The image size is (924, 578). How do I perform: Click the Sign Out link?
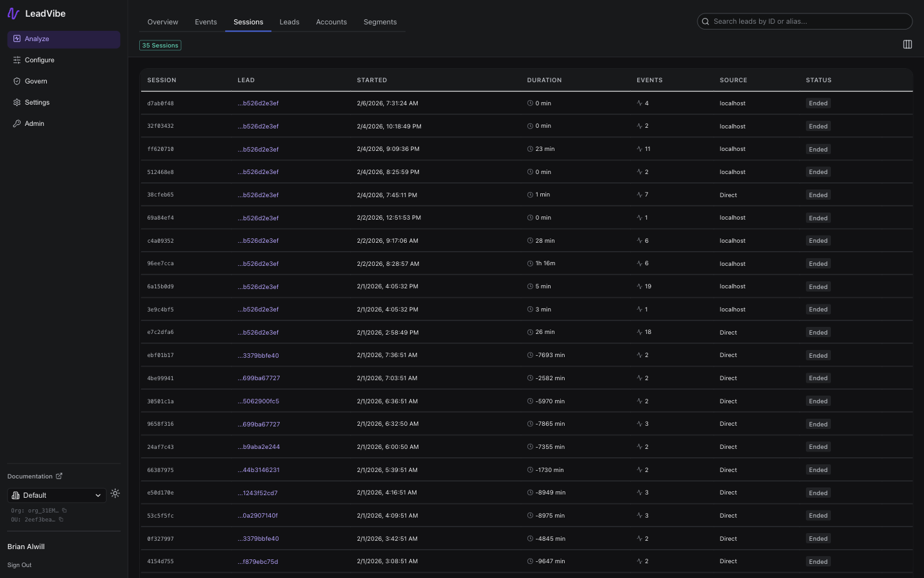pos(19,565)
